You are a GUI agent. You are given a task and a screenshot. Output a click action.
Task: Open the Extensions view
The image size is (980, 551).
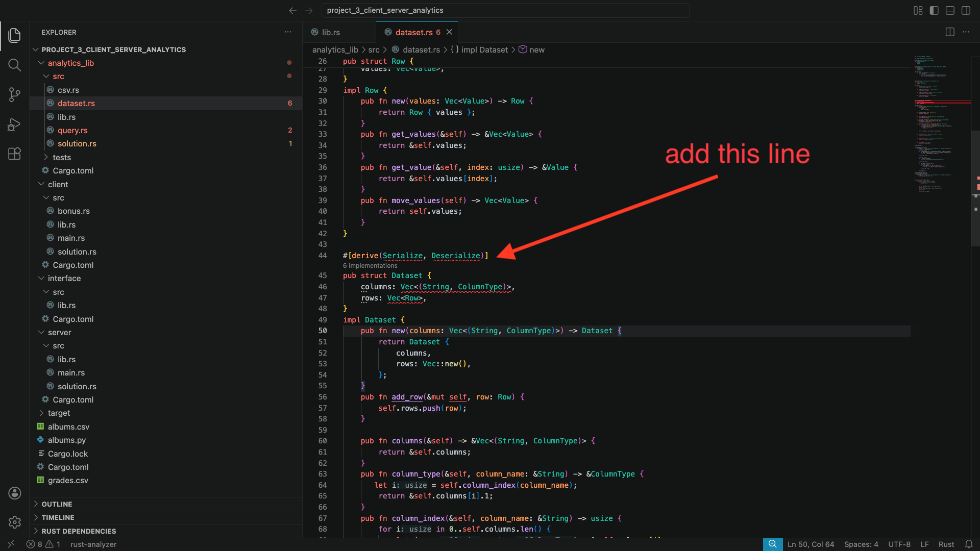coord(15,154)
